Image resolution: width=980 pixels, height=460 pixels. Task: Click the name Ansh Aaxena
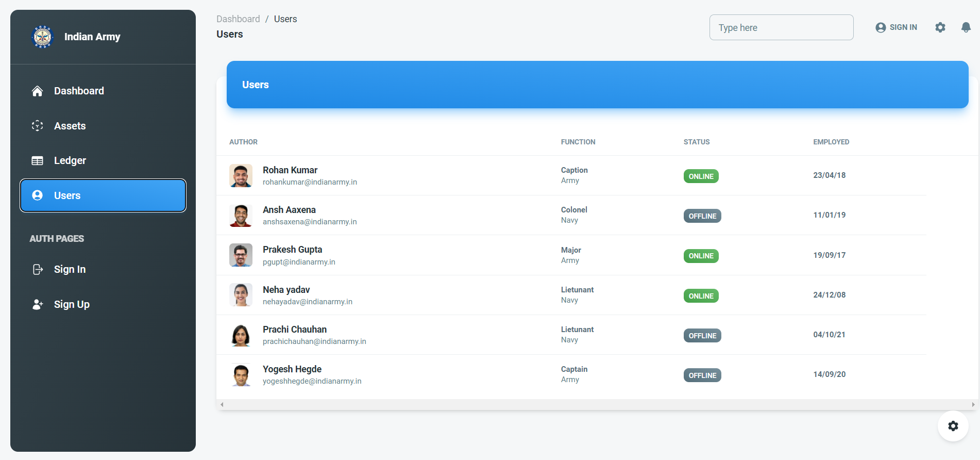[289, 210]
